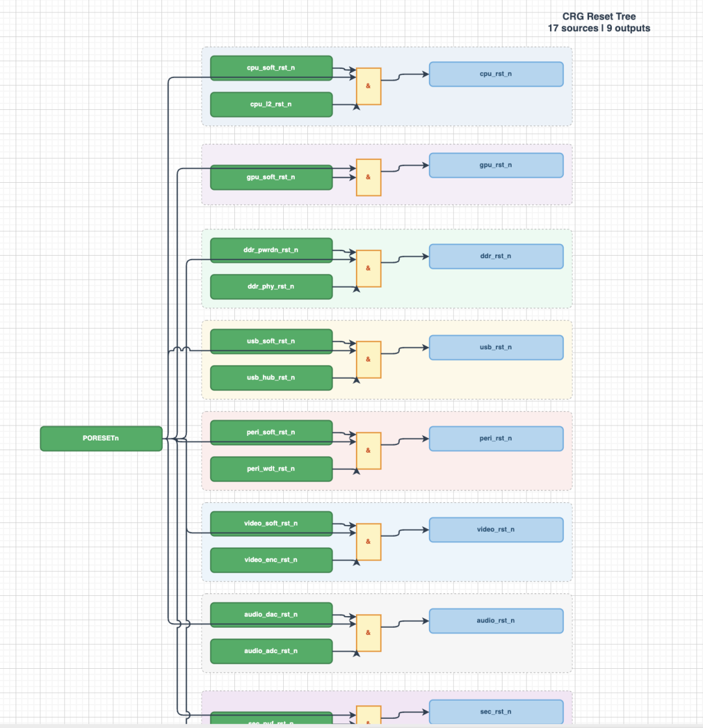The width and height of the screenshot is (703, 728).
Task: Select the AND gate driving cpu_rst_n
Action: tap(369, 87)
